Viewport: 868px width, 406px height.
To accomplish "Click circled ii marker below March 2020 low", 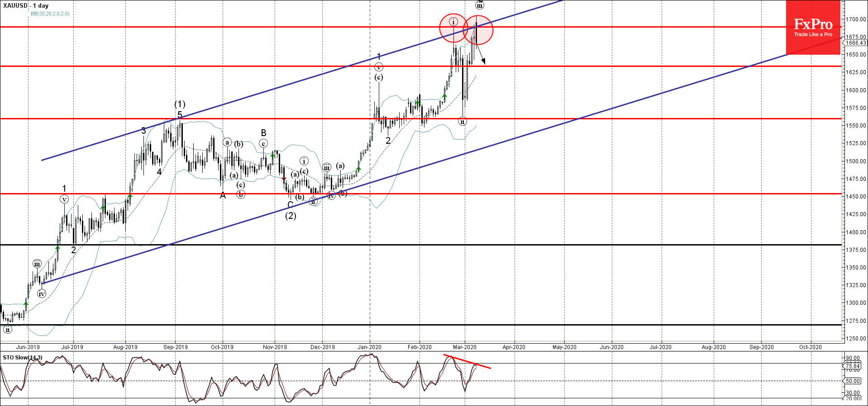I will (x=462, y=121).
